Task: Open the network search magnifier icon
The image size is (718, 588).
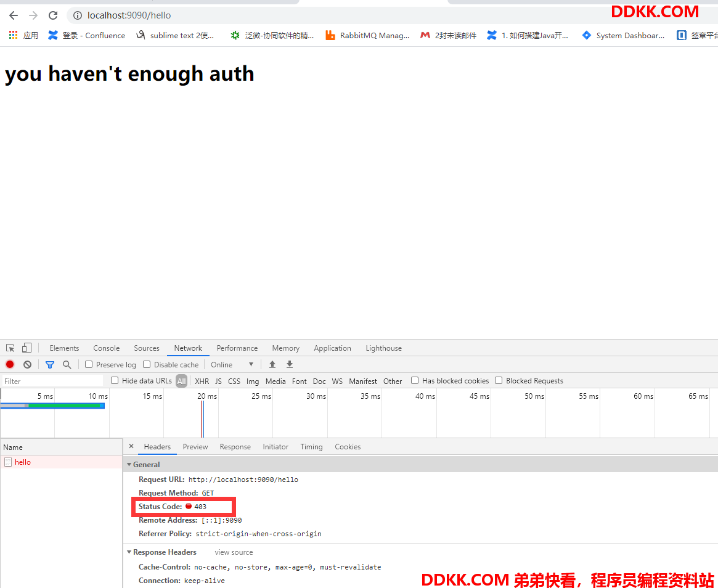Action: 67,364
